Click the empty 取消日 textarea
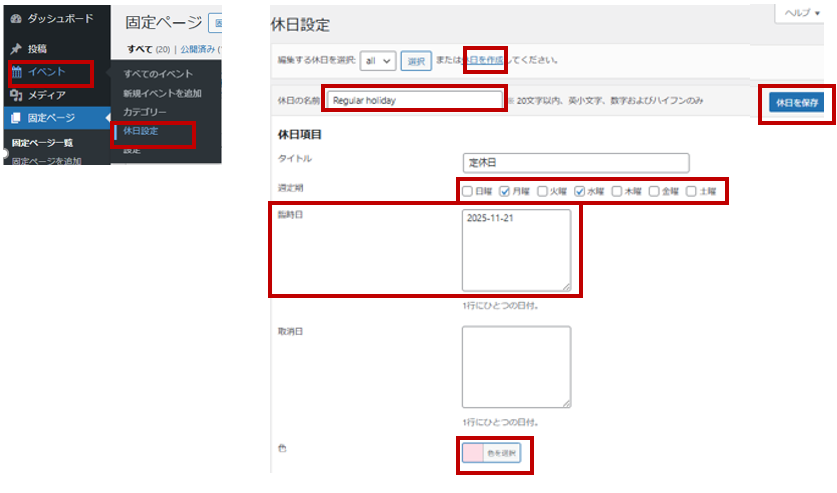 pos(516,367)
